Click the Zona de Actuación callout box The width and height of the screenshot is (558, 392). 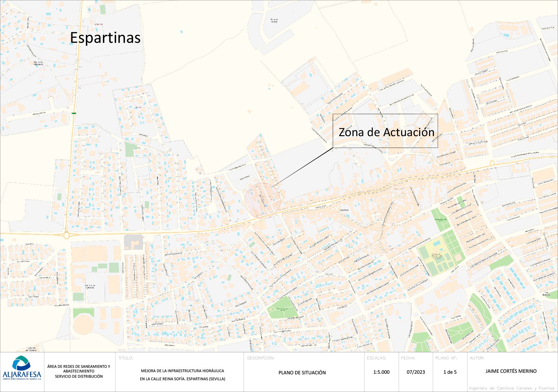pyautogui.click(x=385, y=131)
